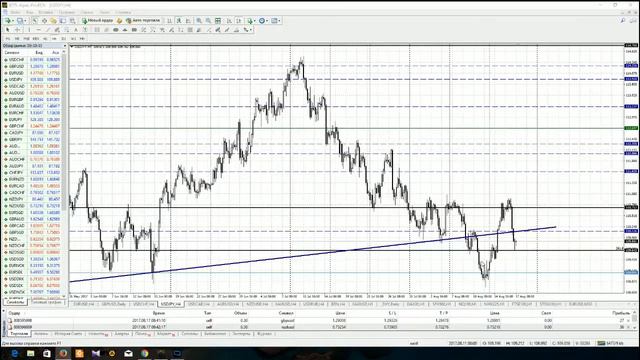Open Firefox from the taskbar

pyautogui.click(x=63, y=353)
